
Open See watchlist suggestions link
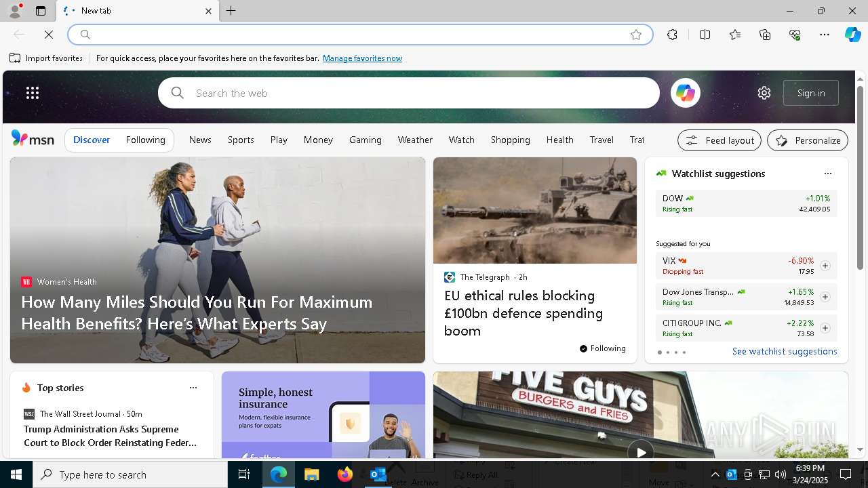[785, 351]
